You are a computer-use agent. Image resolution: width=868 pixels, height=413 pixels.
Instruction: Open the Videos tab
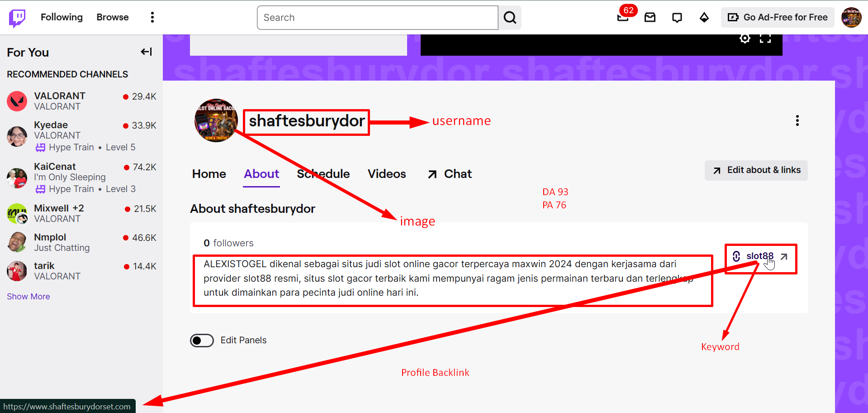387,174
